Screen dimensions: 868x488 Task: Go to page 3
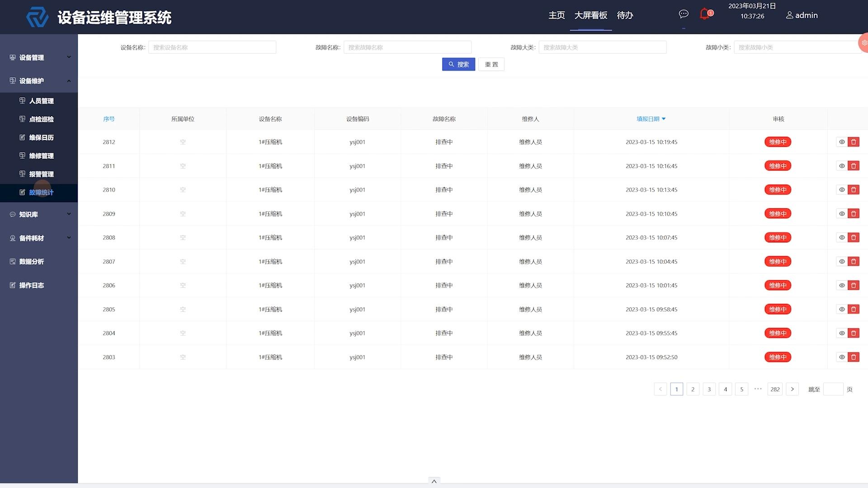[709, 389]
